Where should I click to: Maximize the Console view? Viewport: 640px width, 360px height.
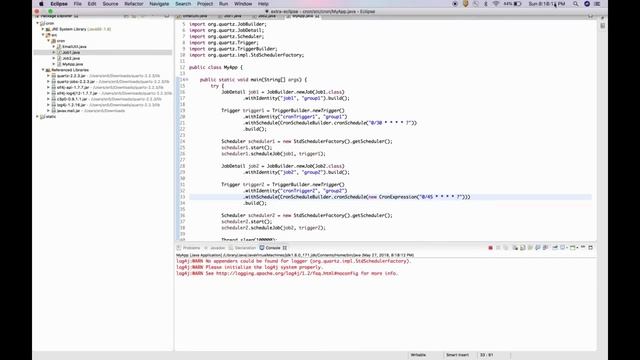(x=591, y=247)
